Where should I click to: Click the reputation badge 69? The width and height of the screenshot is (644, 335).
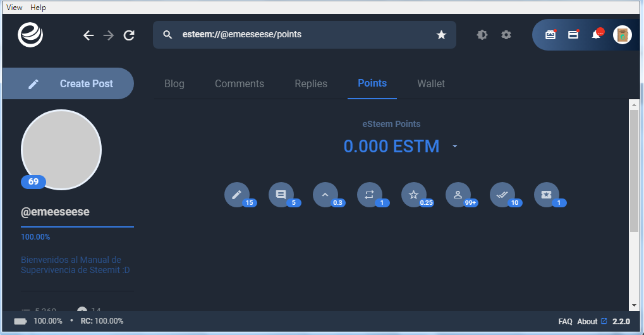(33, 181)
